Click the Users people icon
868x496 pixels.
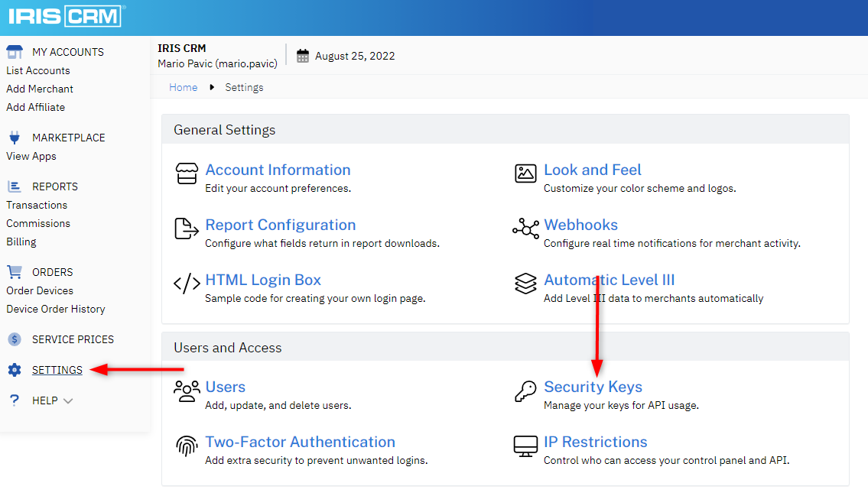(187, 391)
